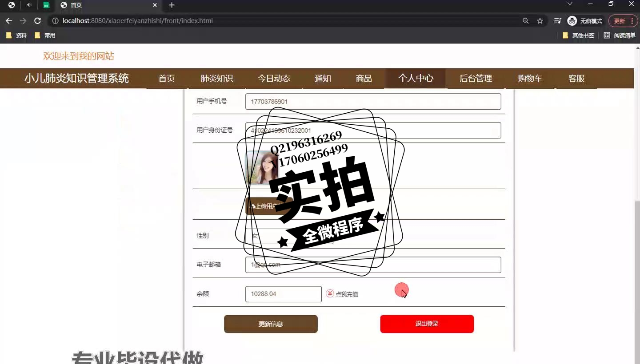Click the 电子邮箱 input field
This screenshot has height=364, width=640.
[373, 265]
